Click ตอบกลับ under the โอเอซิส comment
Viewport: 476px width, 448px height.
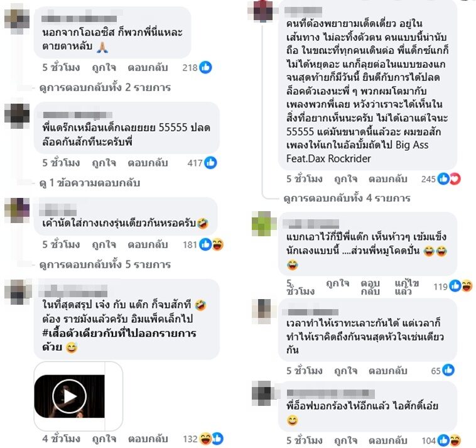click(148, 67)
